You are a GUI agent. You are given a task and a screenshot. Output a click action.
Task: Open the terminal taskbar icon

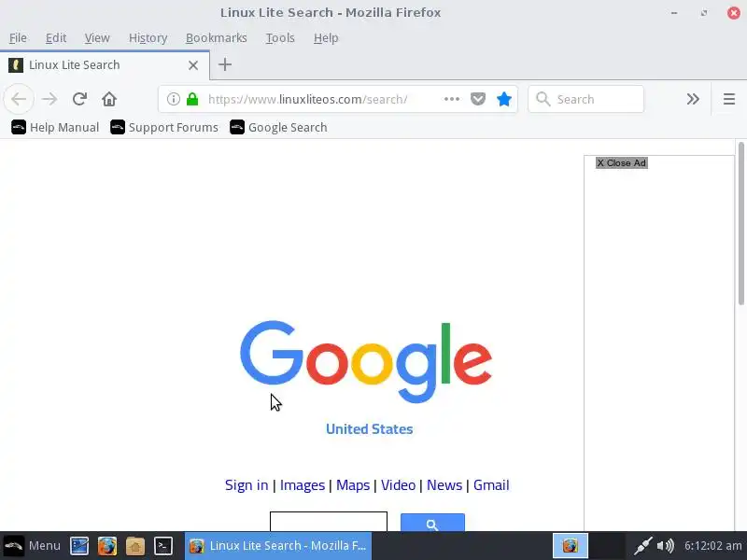pyautogui.click(x=162, y=546)
